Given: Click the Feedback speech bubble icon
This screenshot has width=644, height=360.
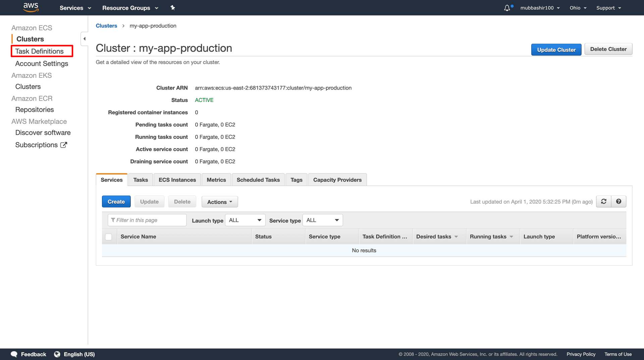Looking at the screenshot, I should [x=14, y=354].
